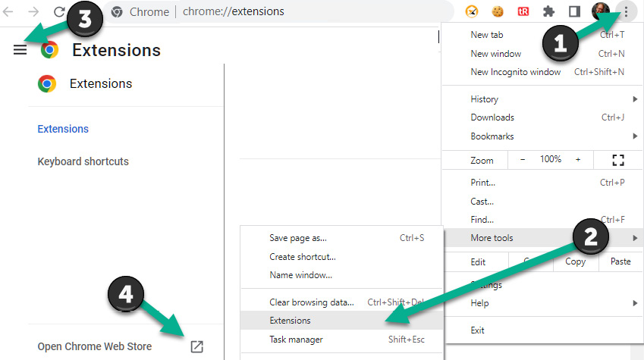Open the More tools menu entry

click(542, 238)
